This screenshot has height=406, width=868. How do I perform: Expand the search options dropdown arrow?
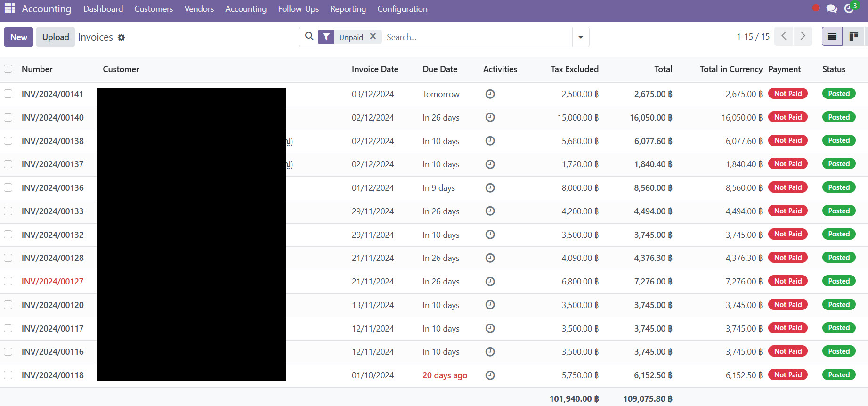click(x=581, y=37)
